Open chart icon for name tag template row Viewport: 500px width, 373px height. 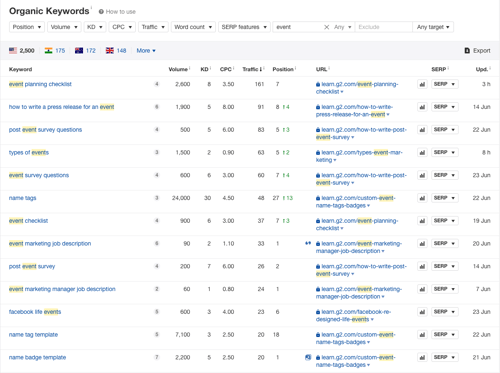click(x=422, y=335)
